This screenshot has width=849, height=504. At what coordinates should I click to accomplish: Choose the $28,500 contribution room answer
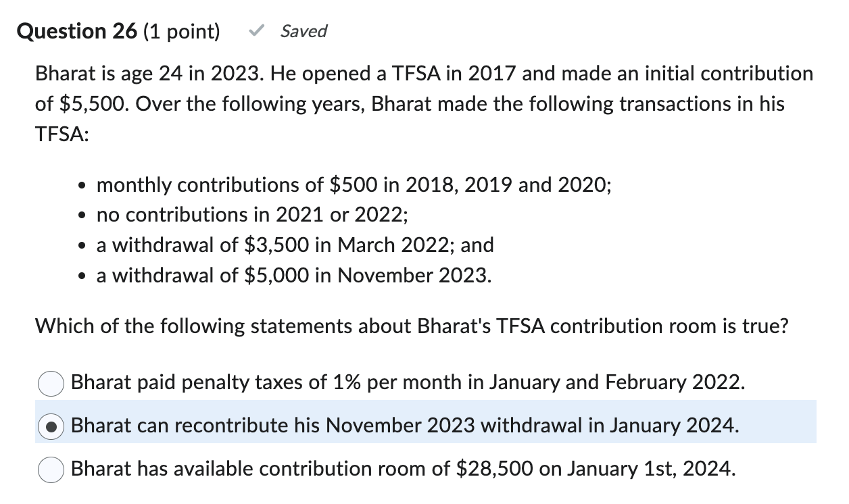(x=406, y=470)
